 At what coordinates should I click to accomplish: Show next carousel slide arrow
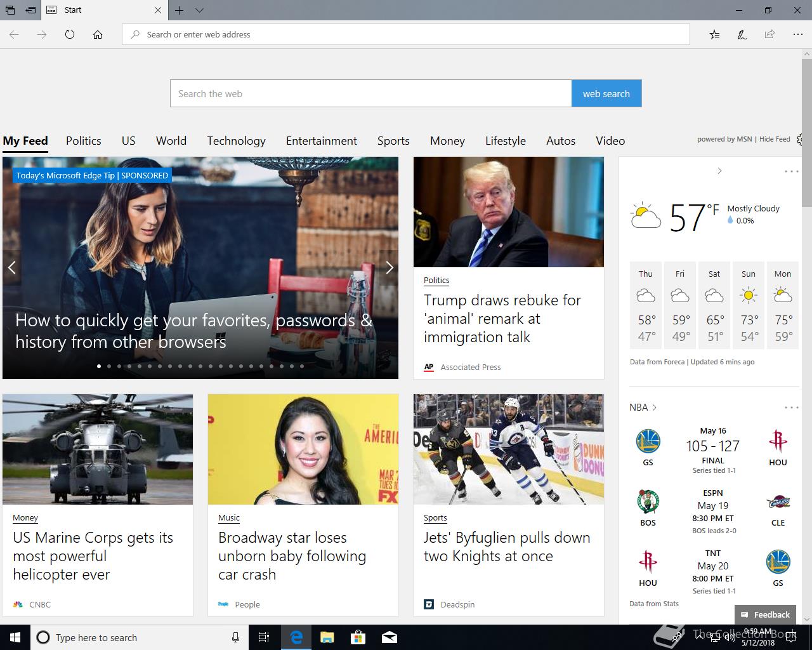click(390, 268)
